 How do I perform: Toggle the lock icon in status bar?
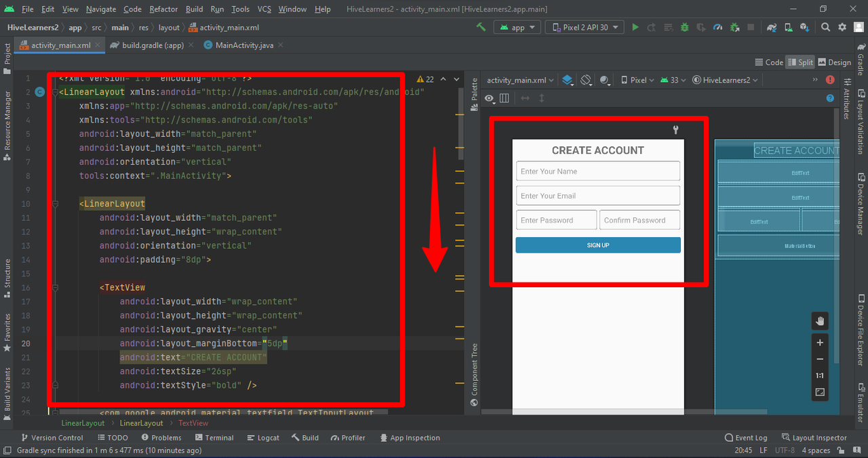(x=842, y=451)
